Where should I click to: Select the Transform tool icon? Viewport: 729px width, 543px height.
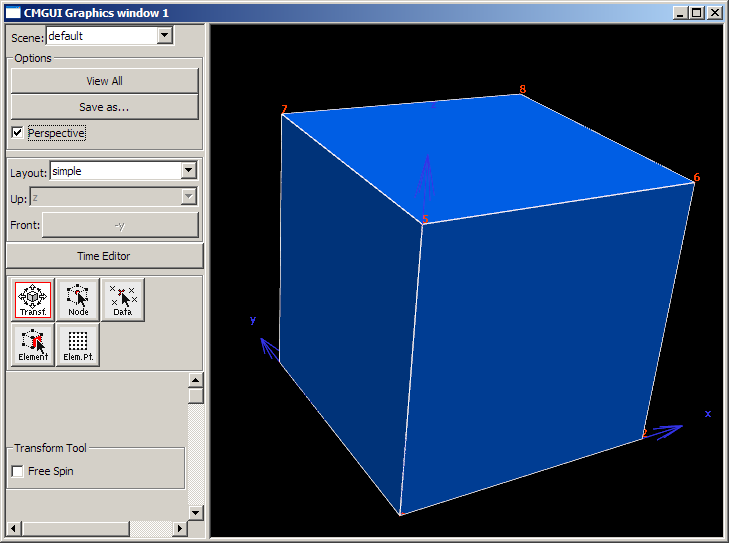[33, 300]
